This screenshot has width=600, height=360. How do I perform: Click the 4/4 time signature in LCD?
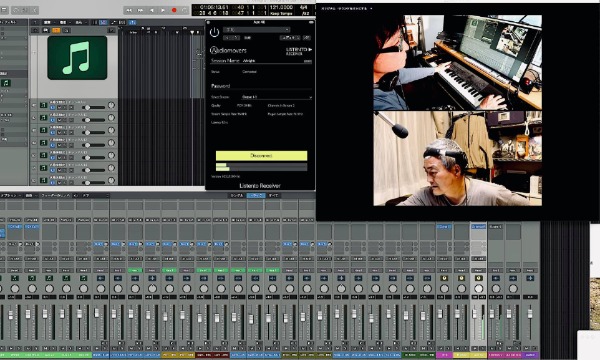pos(303,7)
